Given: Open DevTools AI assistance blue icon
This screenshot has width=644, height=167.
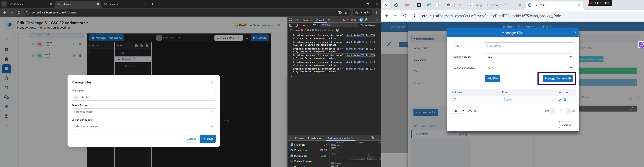Looking at the screenshot, I should point(361,20).
